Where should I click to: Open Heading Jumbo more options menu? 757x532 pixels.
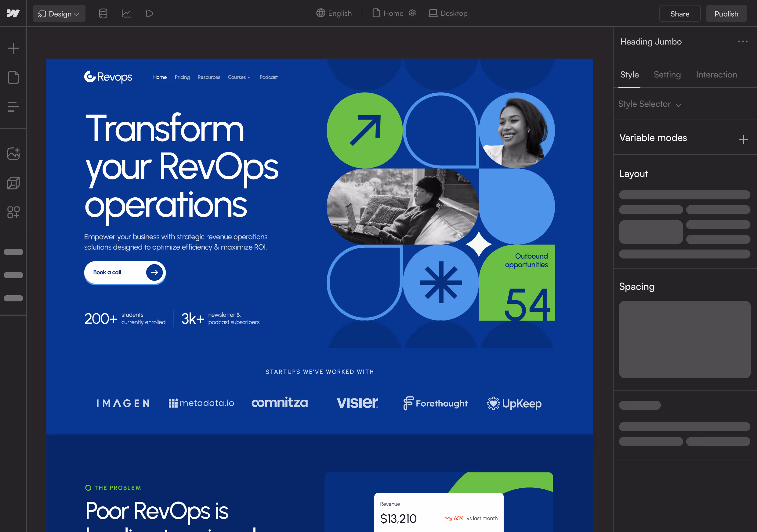click(x=742, y=41)
